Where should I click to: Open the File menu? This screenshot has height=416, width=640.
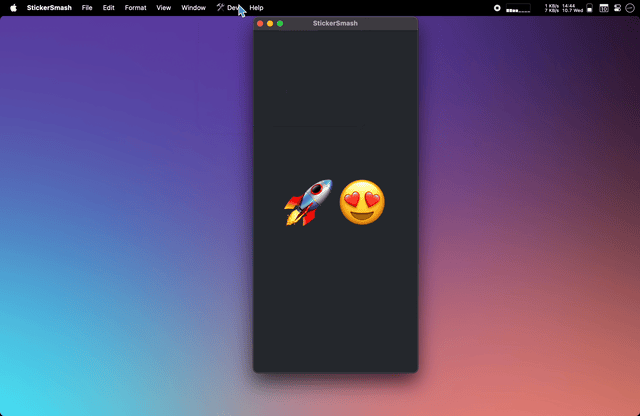tap(87, 7)
